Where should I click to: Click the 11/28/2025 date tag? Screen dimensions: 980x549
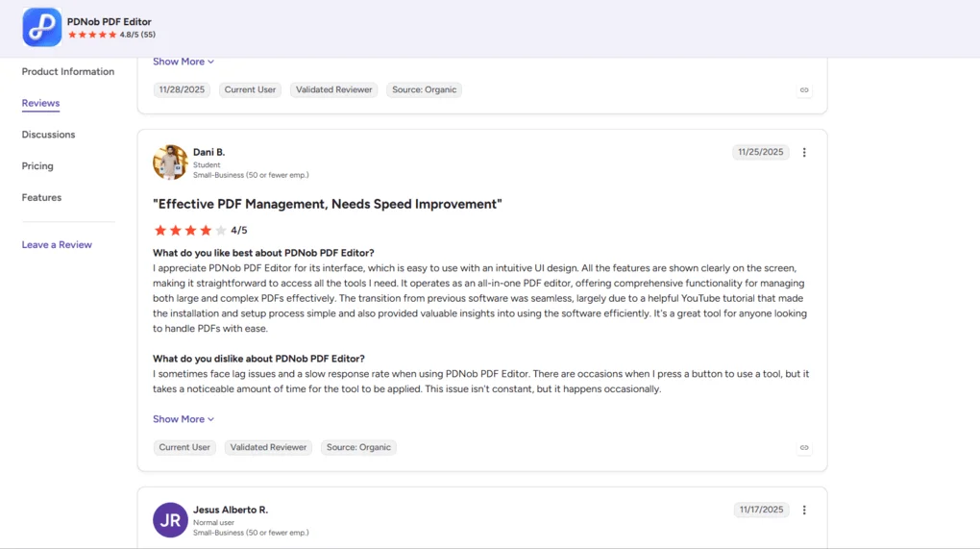(x=182, y=89)
